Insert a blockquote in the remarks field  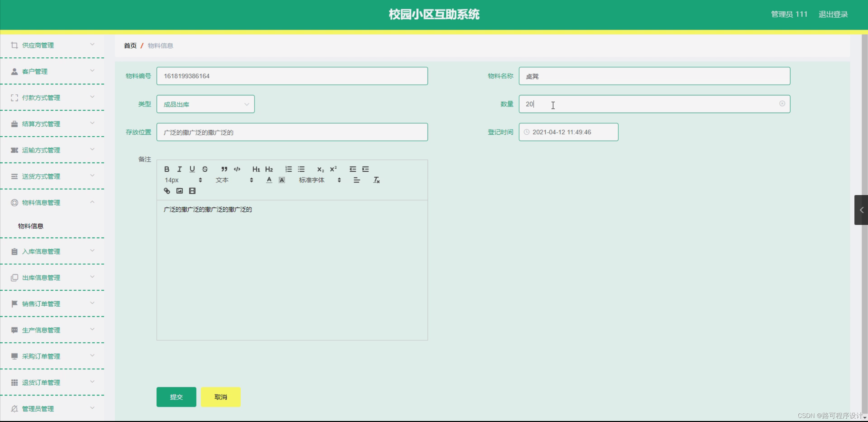click(x=224, y=169)
